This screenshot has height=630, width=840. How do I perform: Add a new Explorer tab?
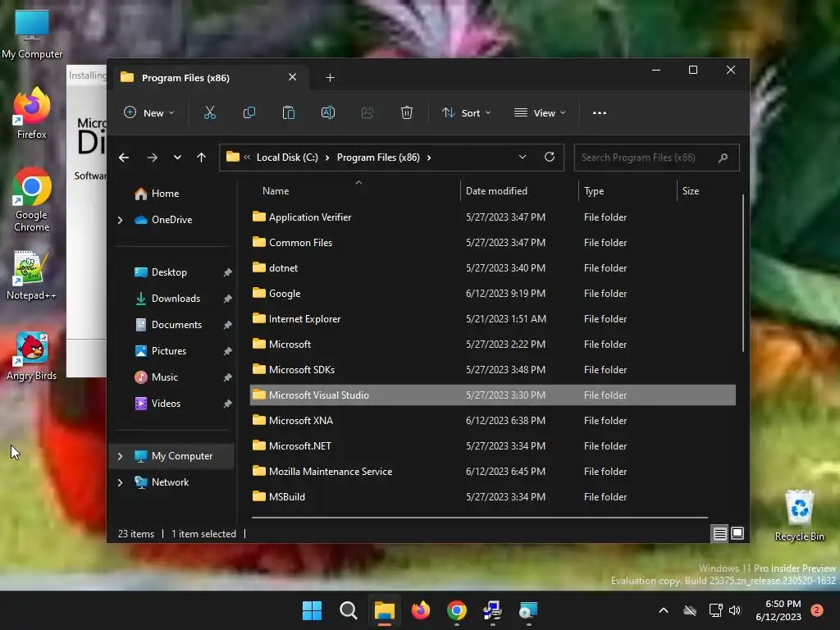[x=330, y=78]
